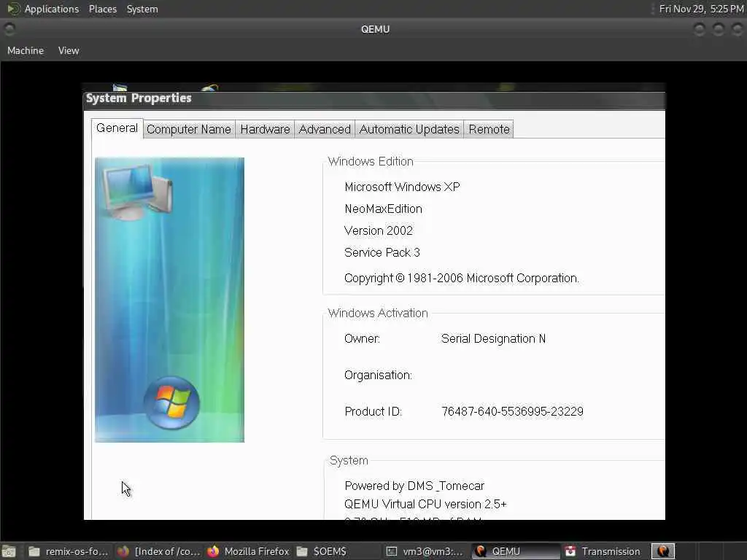The width and height of the screenshot is (747, 560).
Task: Click the Product ID value 76487-640-5536995-23229
Action: [512, 412]
